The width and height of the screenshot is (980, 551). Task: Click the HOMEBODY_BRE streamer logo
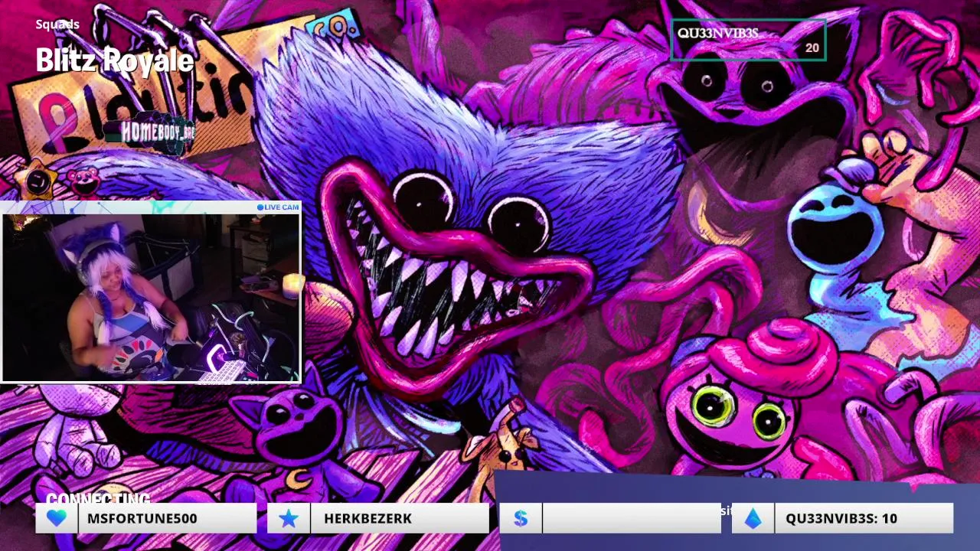149,132
